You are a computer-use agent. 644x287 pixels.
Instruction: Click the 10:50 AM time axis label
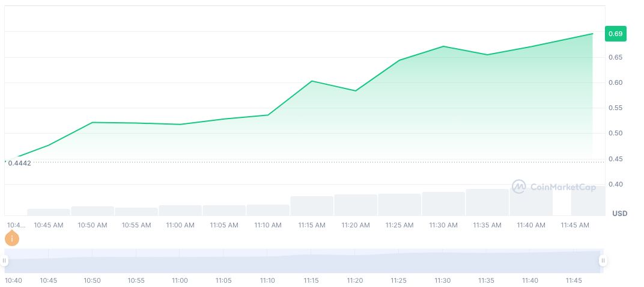click(x=93, y=225)
